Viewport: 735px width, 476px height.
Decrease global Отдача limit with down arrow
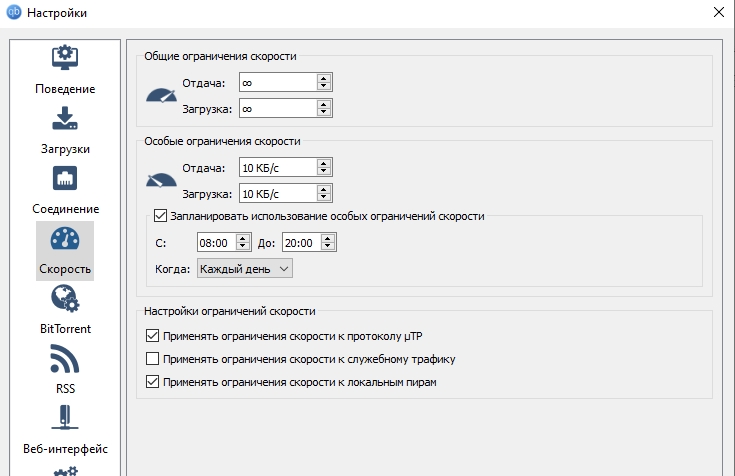point(323,87)
